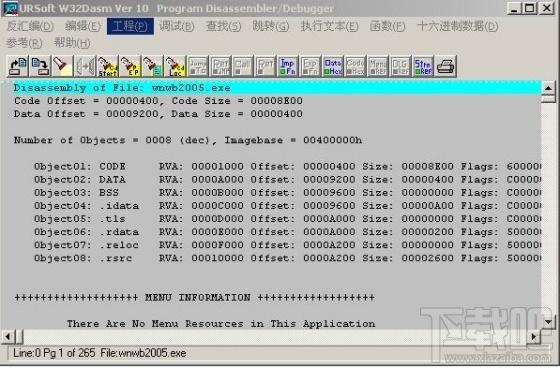Open the 函数(F) menu
The width and height of the screenshot is (560, 368).
pos(388,26)
